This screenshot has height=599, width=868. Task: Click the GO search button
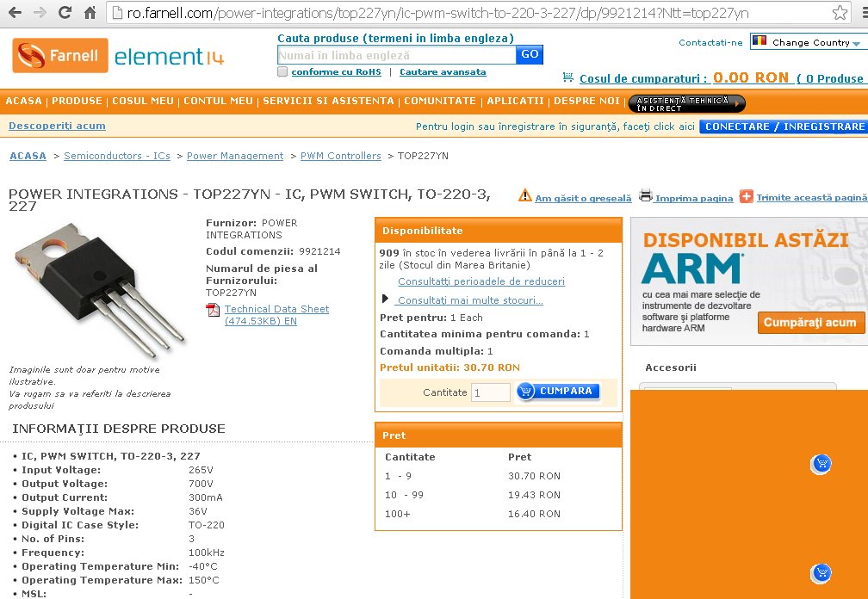coord(530,55)
